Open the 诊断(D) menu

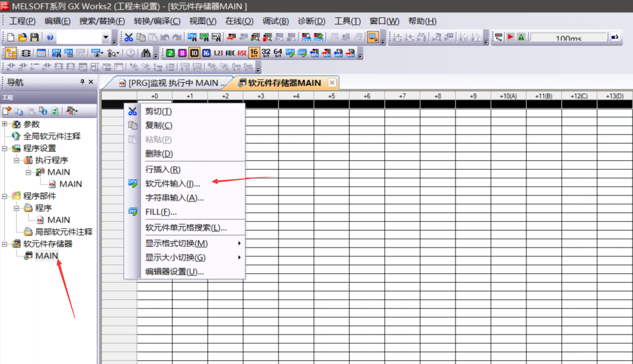pos(311,21)
